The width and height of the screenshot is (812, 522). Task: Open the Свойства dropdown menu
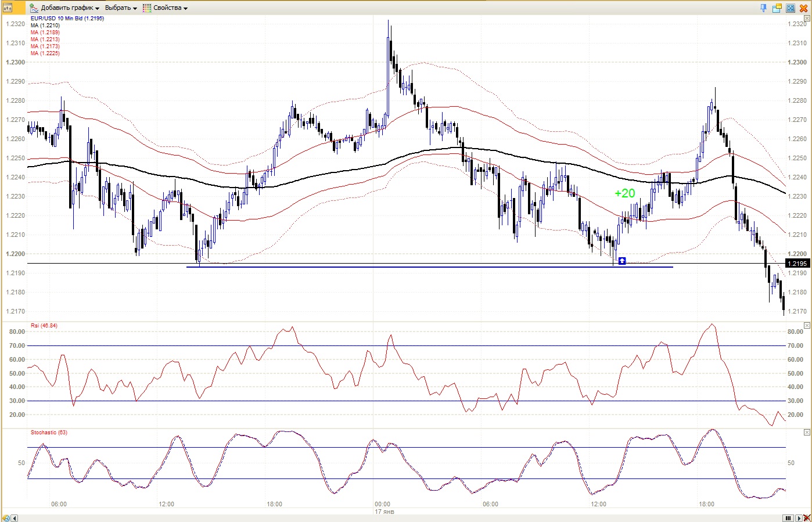(x=170, y=8)
